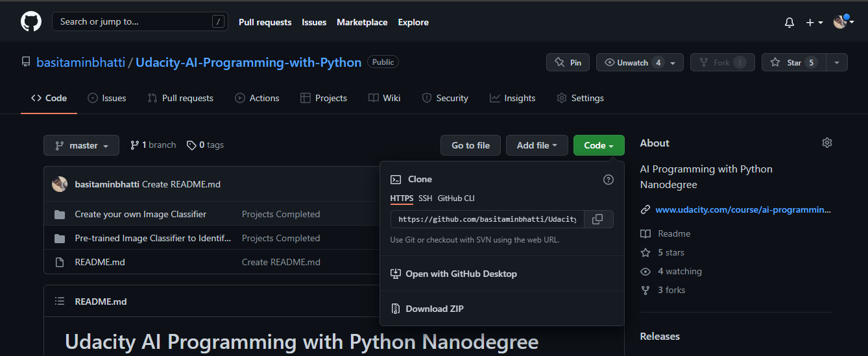Select the SSH clone option
Screen dimensions: 868x356
click(425, 198)
